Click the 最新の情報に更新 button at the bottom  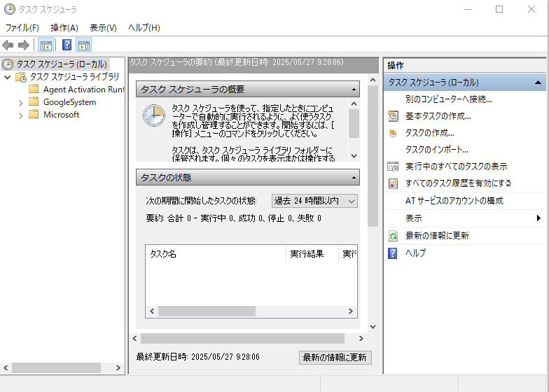pyautogui.click(x=335, y=357)
